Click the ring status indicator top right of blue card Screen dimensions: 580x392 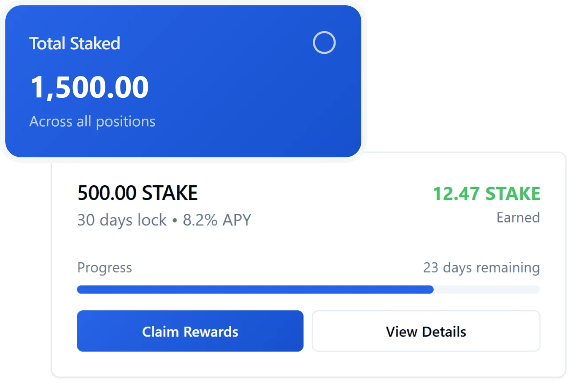point(324,43)
